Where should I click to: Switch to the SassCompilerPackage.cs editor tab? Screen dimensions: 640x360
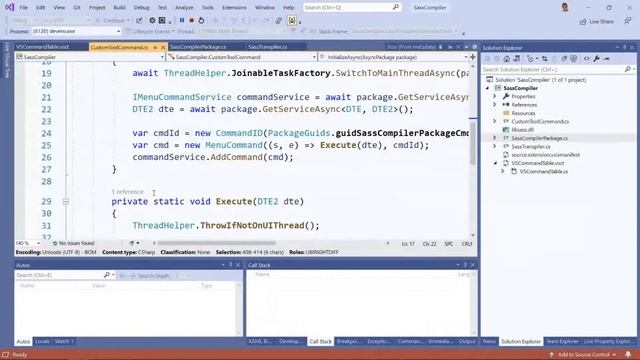[x=198, y=47]
